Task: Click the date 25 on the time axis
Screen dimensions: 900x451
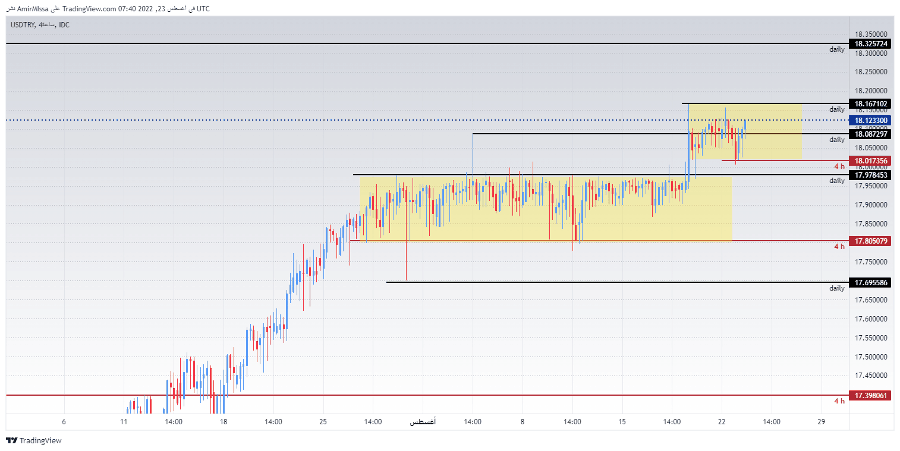Action: tap(323, 422)
